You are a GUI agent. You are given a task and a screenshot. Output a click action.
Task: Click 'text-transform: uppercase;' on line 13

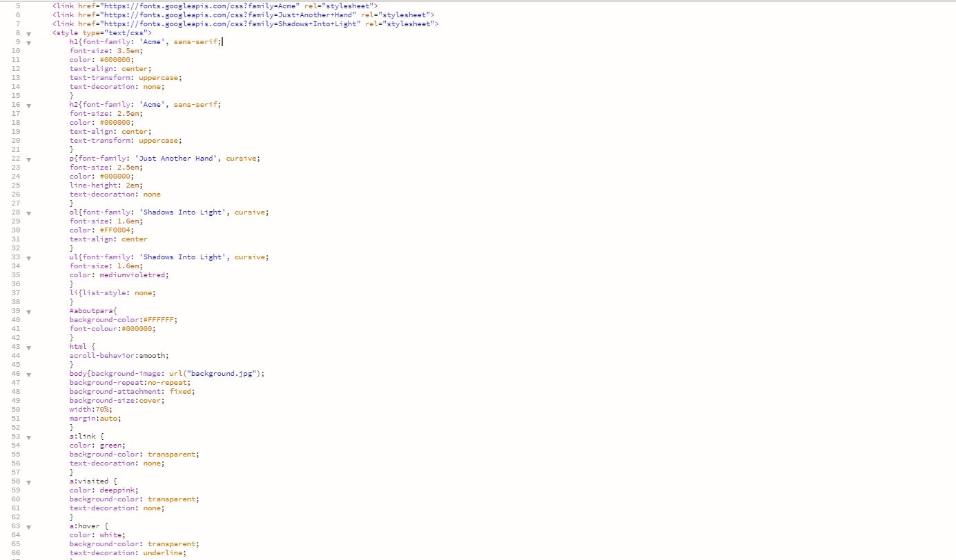[126, 78]
